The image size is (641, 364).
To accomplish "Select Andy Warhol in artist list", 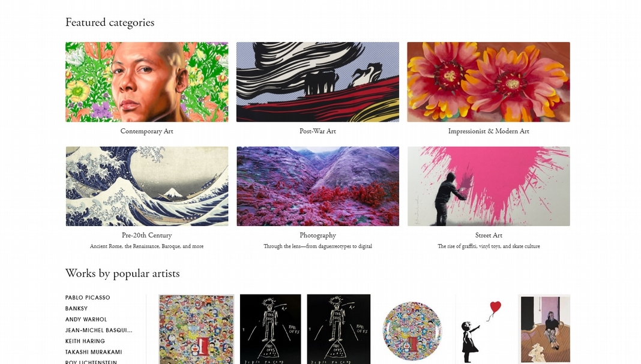I will pyautogui.click(x=86, y=320).
